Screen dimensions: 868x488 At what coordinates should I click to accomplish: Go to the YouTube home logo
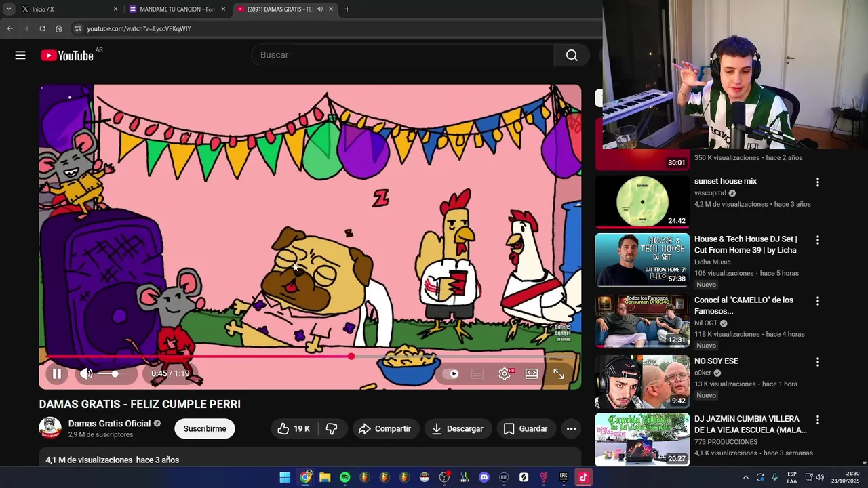pyautogui.click(x=67, y=56)
